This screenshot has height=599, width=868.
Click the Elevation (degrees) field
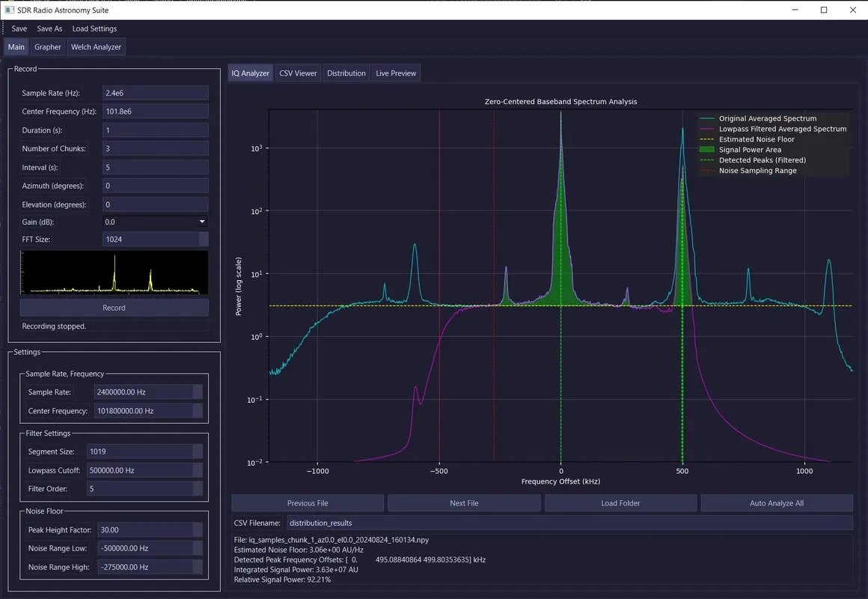(x=156, y=204)
